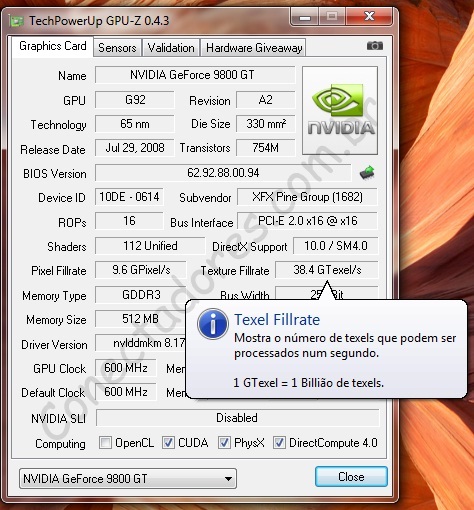The width and height of the screenshot is (474, 510).
Task: Click the Name field NVIDIA GeForce 9800 GT
Action: point(195,75)
